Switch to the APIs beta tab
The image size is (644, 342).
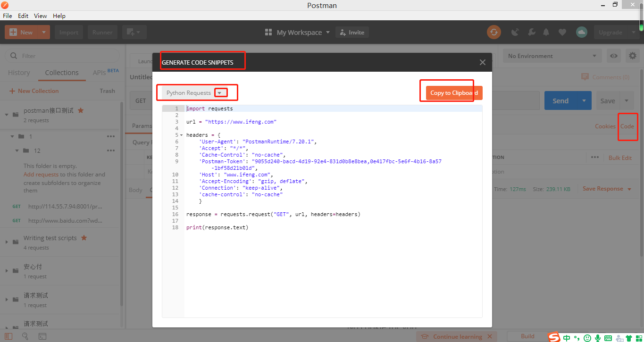pos(106,72)
